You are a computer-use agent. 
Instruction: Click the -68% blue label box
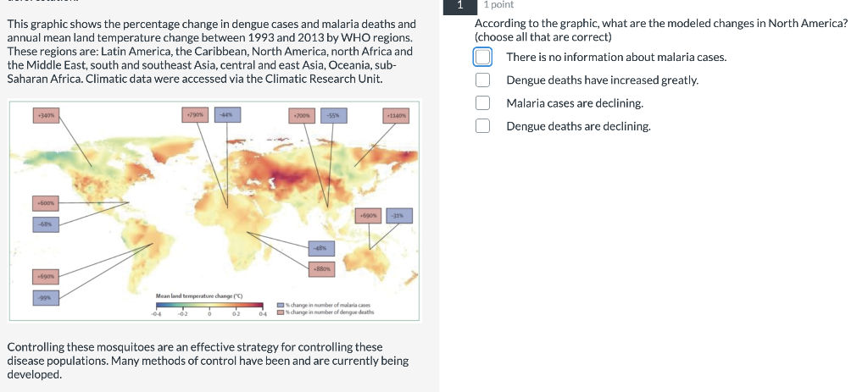(46, 224)
